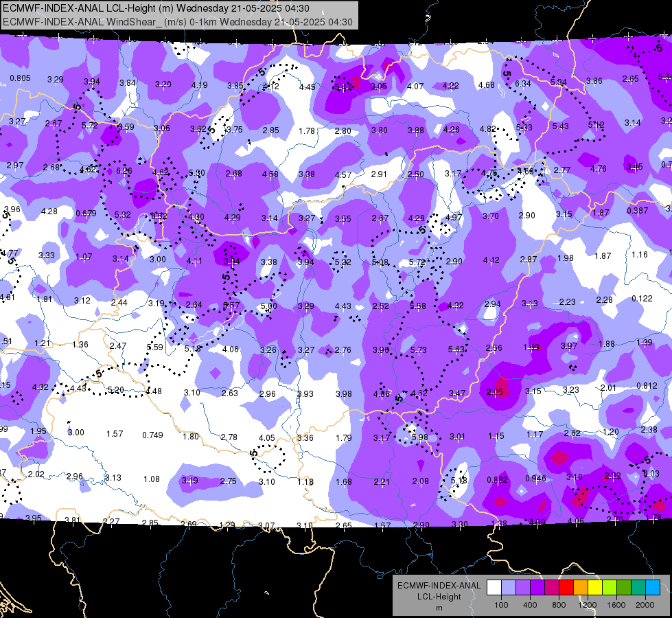The height and width of the screenshot is (618, 672).
Task: Click wind shear value 0.122
Action: pos(642,299)
